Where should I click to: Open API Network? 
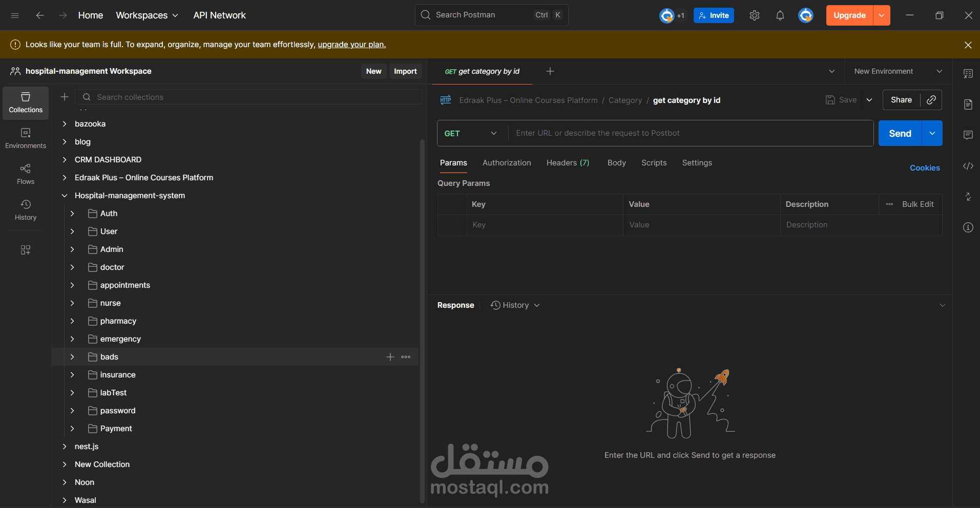pyautogui.click(x=219, y=15)
